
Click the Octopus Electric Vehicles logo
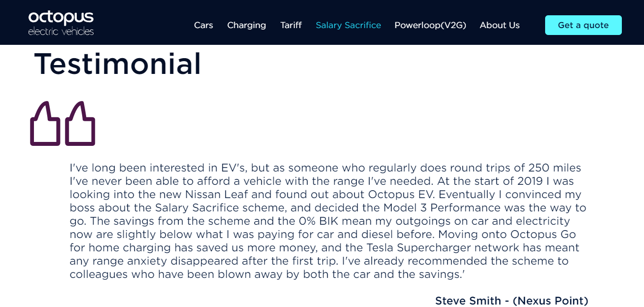click(61, 23)
